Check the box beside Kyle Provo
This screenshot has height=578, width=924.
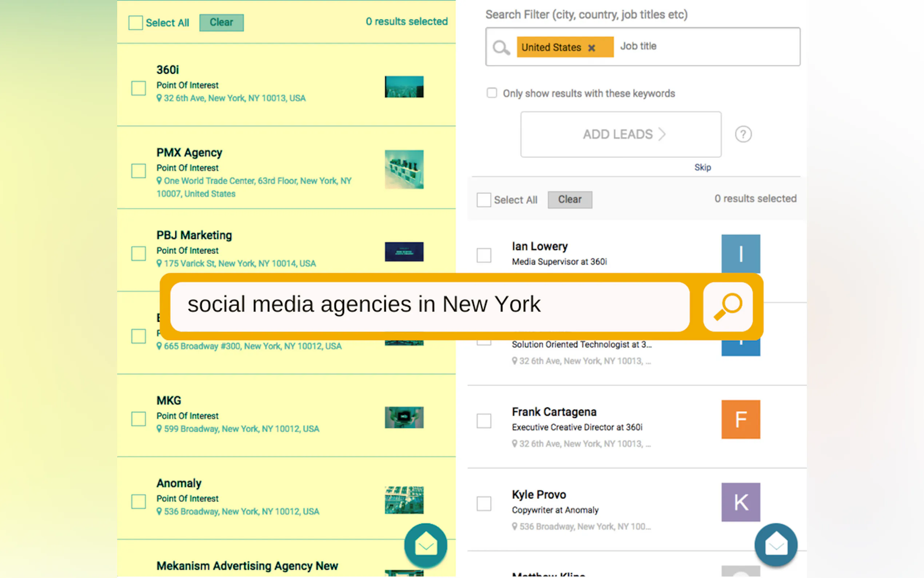483,503
